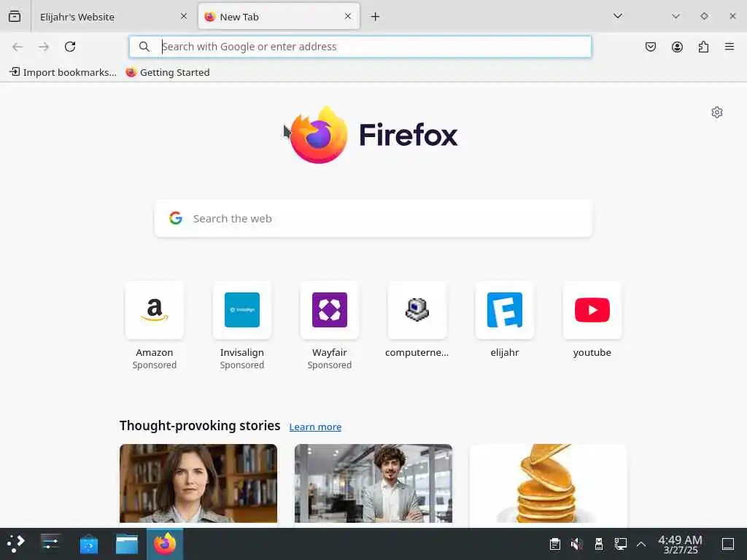
Task: Close the Elijahr's Website tab
Action: pyautogui.click(x=183, y=16)
